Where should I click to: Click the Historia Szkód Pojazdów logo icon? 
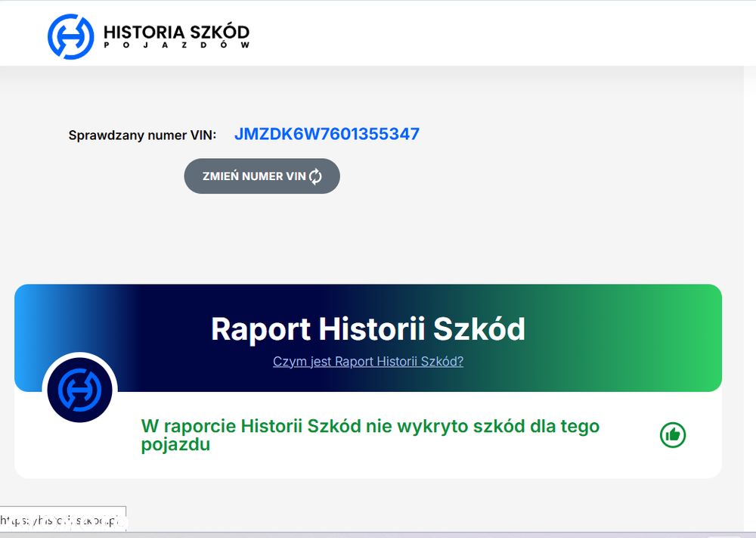(x=70, y=36)
